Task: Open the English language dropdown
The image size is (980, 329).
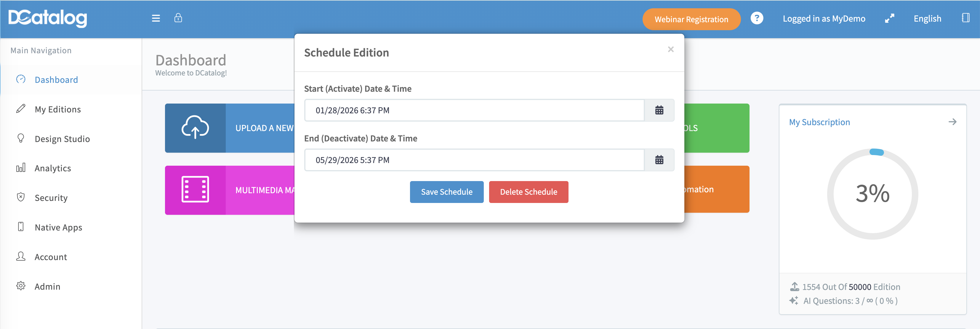Action: pos(927,19)
